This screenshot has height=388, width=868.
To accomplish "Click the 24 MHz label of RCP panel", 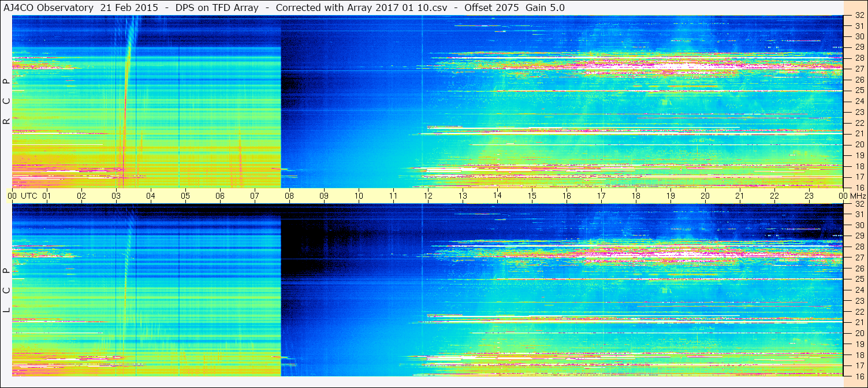I will (859, 101).
